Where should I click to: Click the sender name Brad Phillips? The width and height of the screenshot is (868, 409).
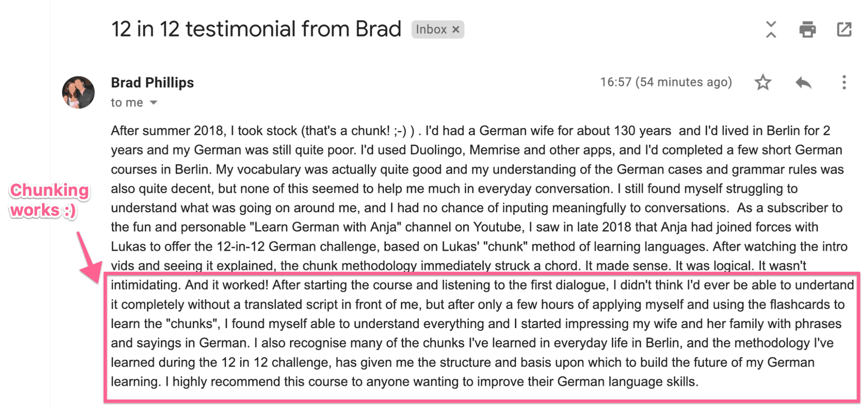(x=152, y=82)
